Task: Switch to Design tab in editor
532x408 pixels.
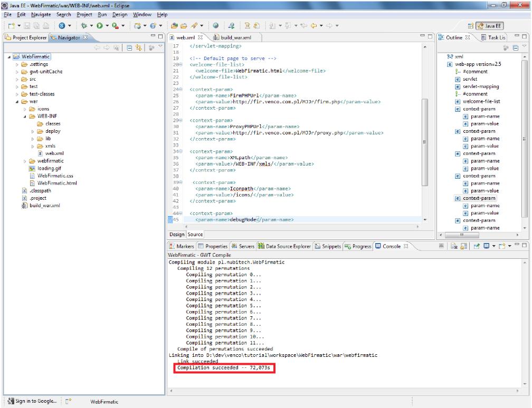Action: pyautogui.click(x=177, y=235)
